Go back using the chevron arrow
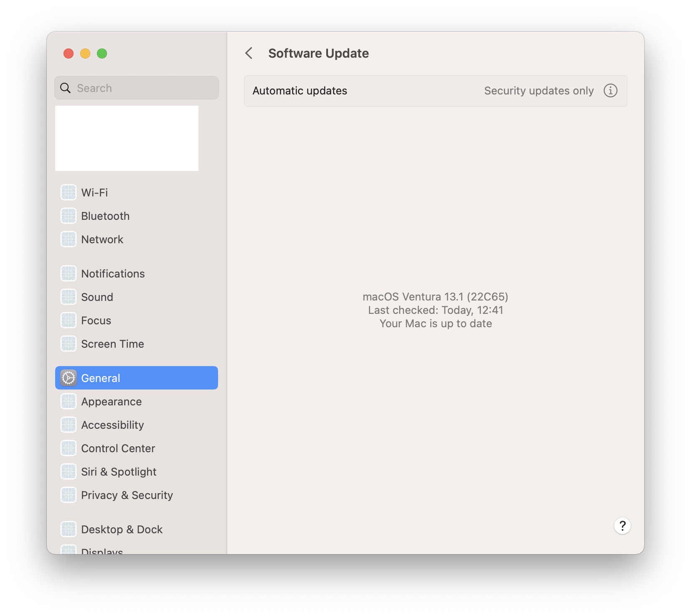Image resolution: width=691 pixels, height=616 pixels. (249, 53)
